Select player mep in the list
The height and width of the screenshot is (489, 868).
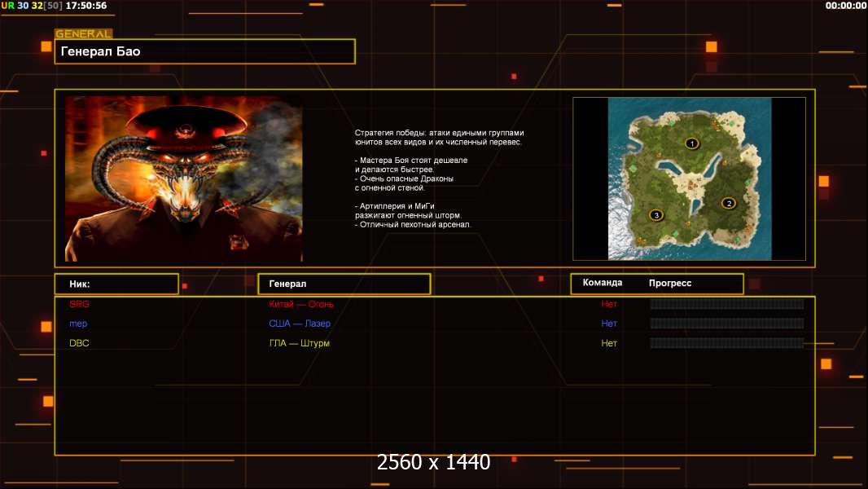click(x=78, y=324)
